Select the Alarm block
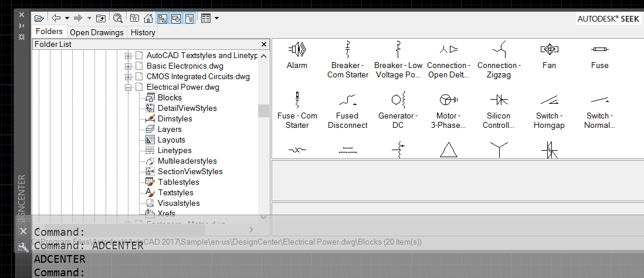This screenshot has width=644, height=278. tap(297, 56)
